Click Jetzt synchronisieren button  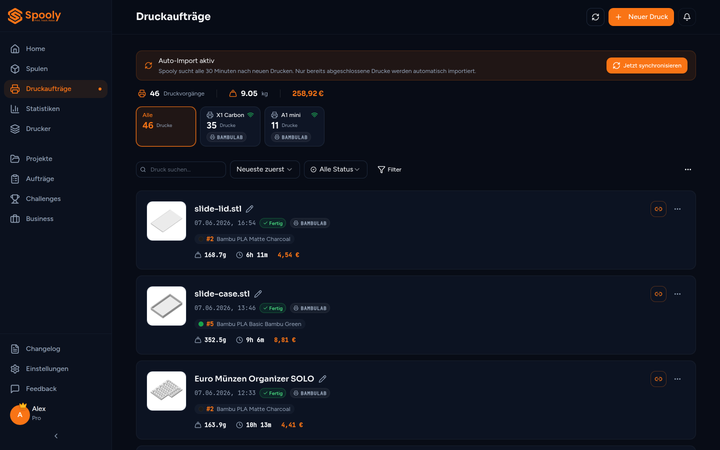coord(647,66)
